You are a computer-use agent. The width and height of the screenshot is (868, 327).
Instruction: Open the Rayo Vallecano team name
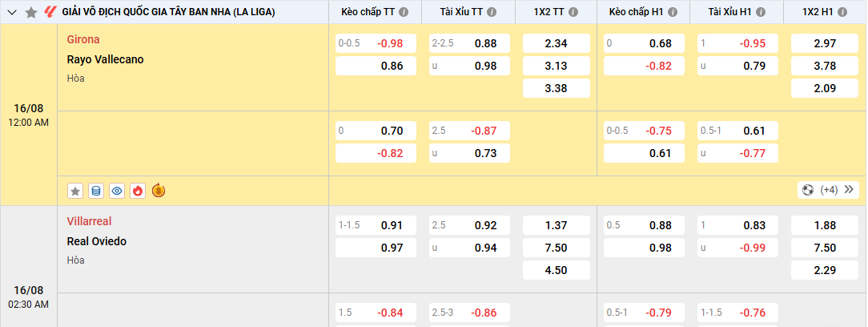tap(105, 59)
